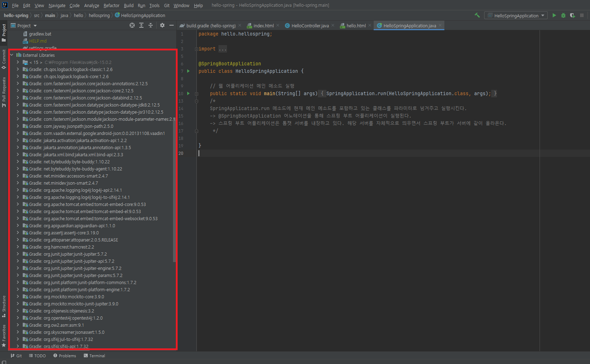Select HELP.md in the project tree
The height and width of the screenshot is (364, 590).
[38, 41]
